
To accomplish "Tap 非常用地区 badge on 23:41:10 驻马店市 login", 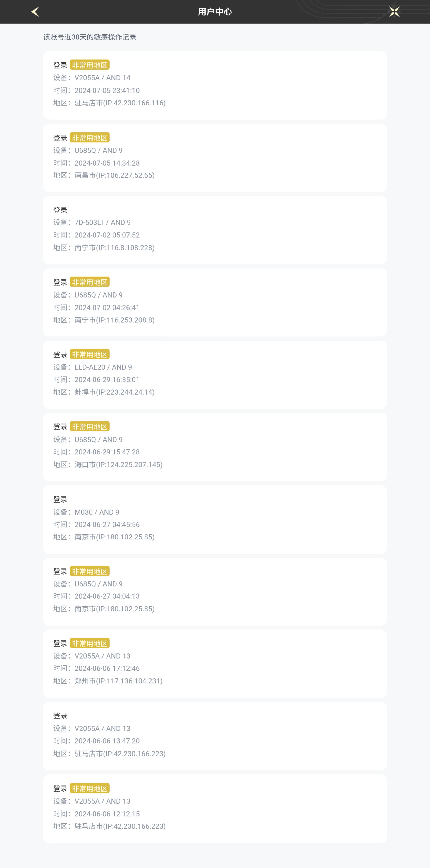I will tap(90, 65).
